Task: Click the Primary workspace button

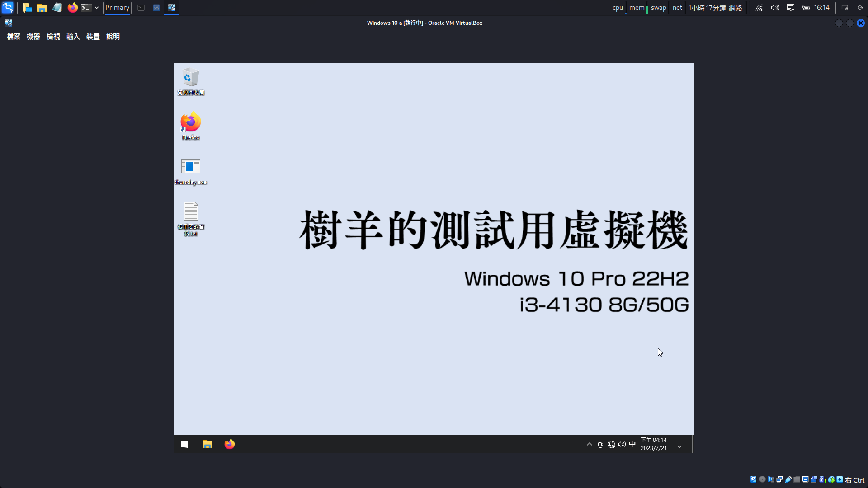Action: (x=117, y=7)
